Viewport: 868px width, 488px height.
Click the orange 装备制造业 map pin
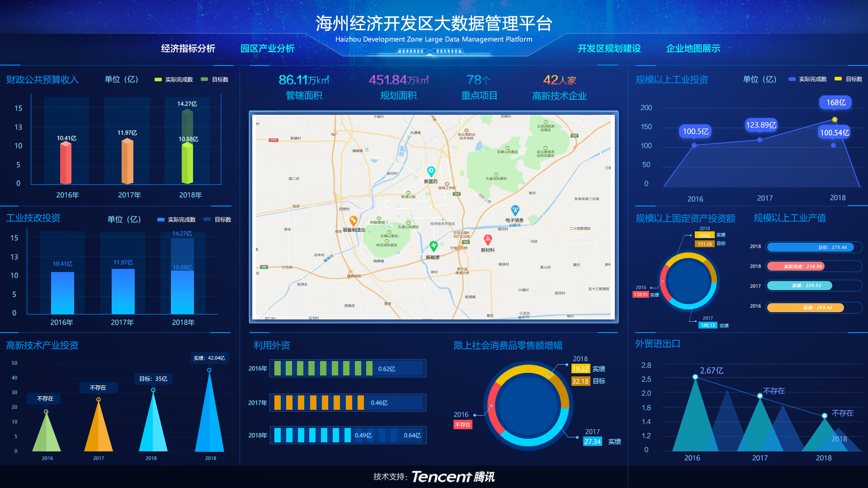pos(354,221)
